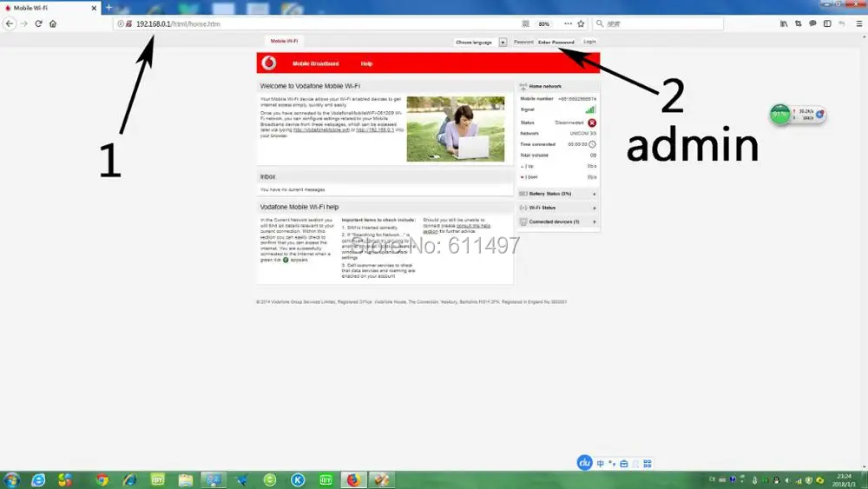Open the Windows Start orb
Viewport: 868px width, 489px height.
11,479
